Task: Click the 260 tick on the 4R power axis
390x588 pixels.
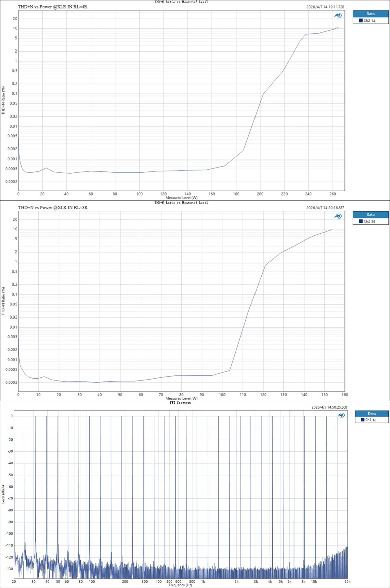Action: tap(332, 194)
